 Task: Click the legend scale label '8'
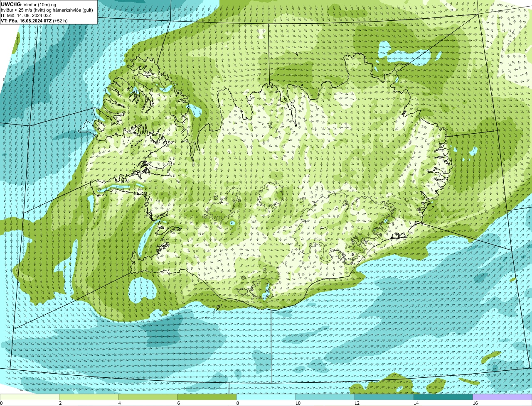coord(237,403)
